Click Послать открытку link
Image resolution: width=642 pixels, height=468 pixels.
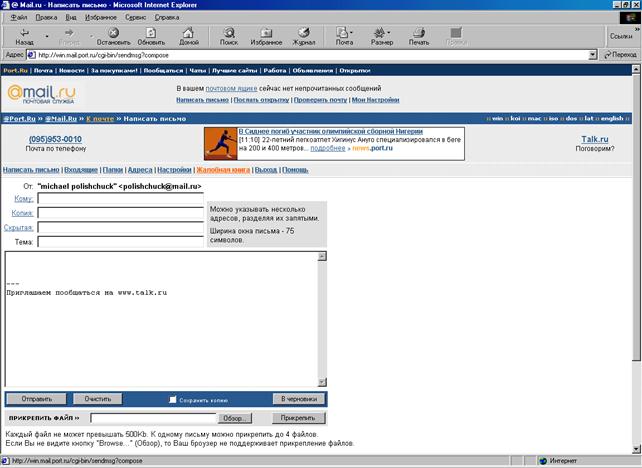(x=261, y=99)
